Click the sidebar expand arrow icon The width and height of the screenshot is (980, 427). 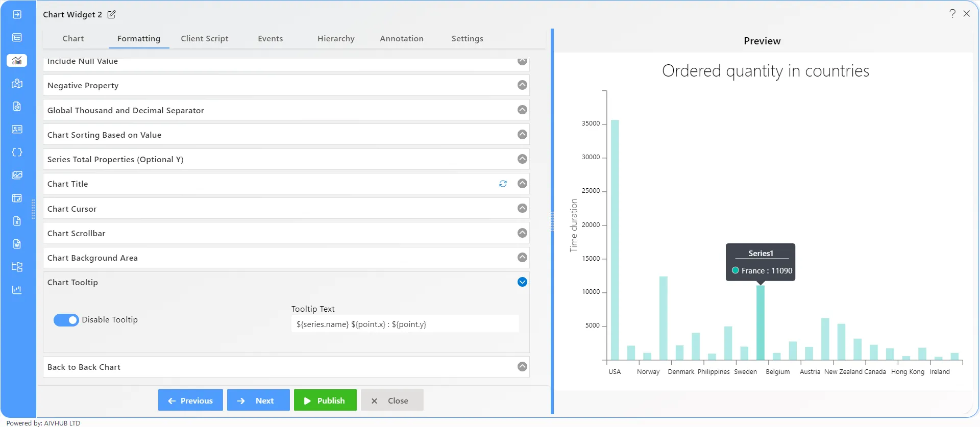pos(17,14)
